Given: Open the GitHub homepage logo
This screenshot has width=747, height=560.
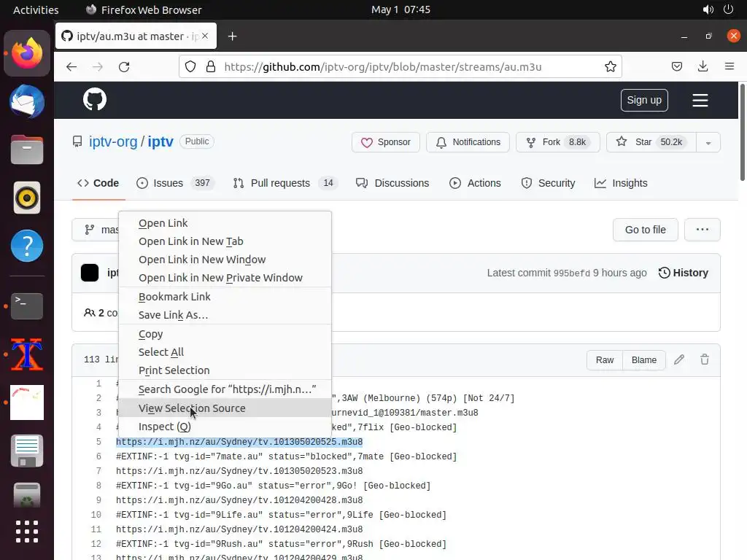Looking at the screenshot, I should [95, 99].
